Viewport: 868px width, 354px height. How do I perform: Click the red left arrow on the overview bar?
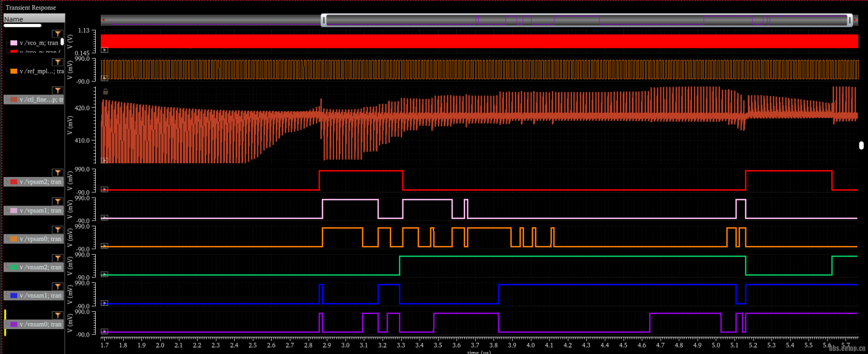point(103,20)
